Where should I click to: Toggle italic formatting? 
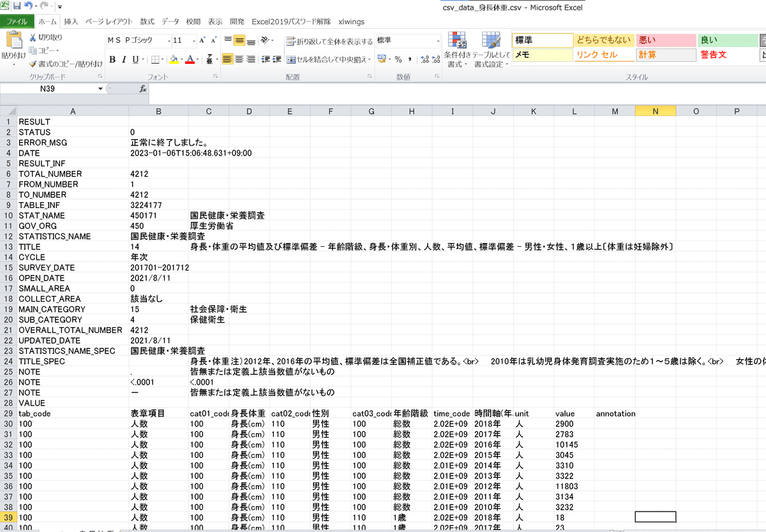(x=123, y=59)
